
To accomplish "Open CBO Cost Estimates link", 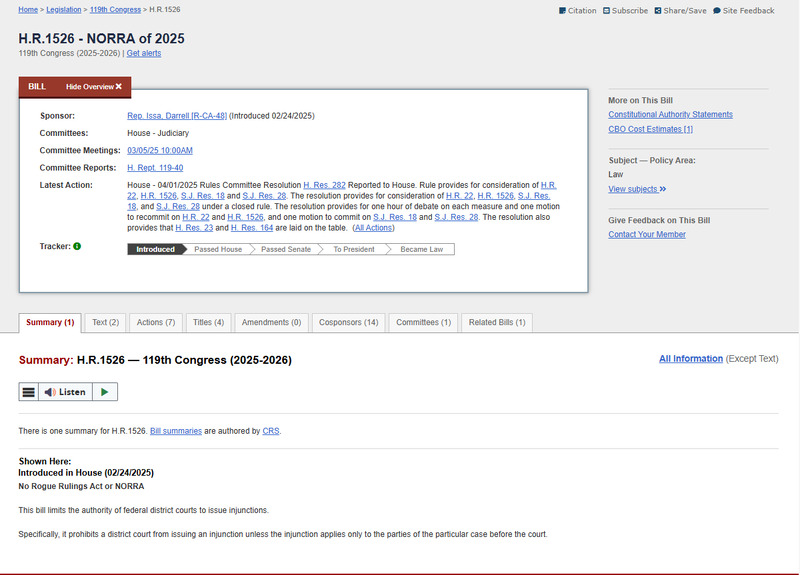I will click(650, 129).
